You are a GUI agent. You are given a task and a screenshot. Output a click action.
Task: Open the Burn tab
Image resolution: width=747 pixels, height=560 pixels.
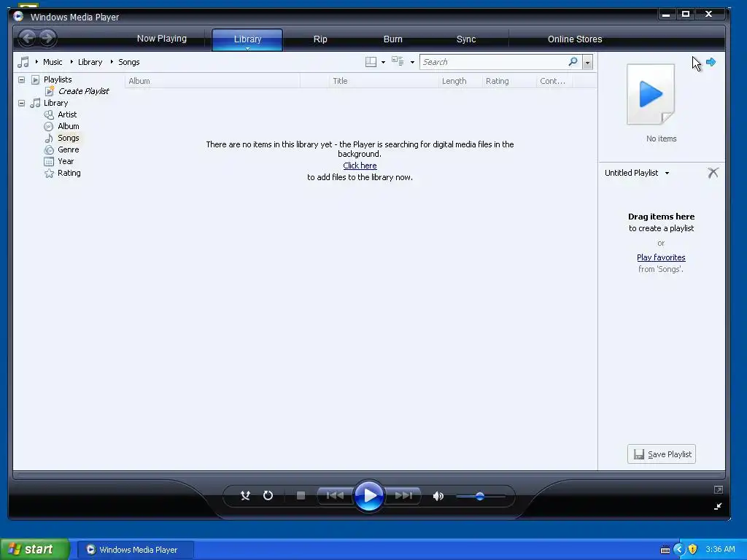(392, 39)
